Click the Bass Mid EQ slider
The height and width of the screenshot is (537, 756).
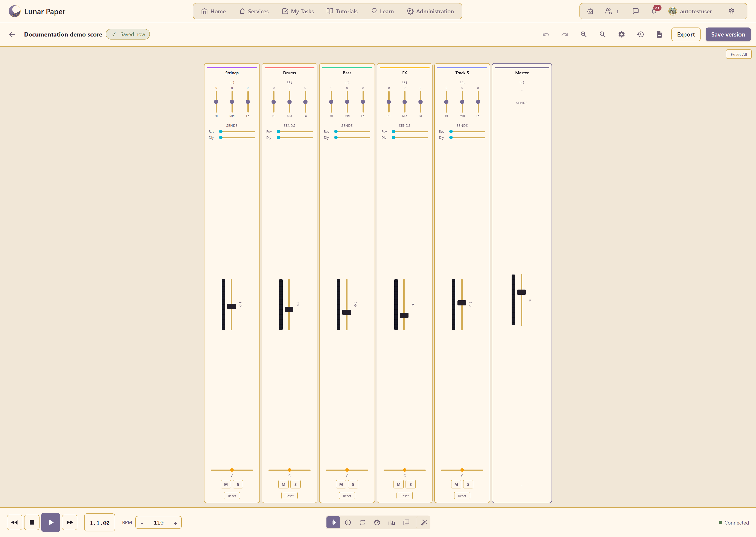(347, 102)
